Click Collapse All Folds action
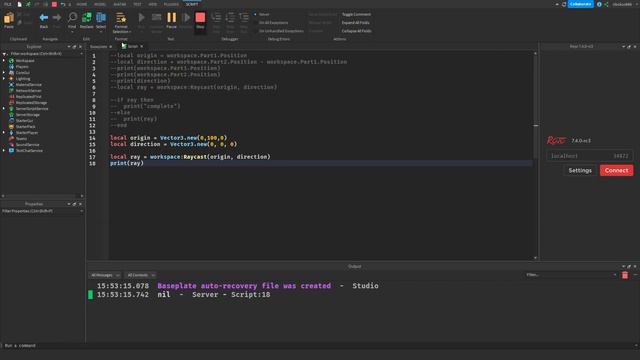The image size is (640, 360). [356, 31]
